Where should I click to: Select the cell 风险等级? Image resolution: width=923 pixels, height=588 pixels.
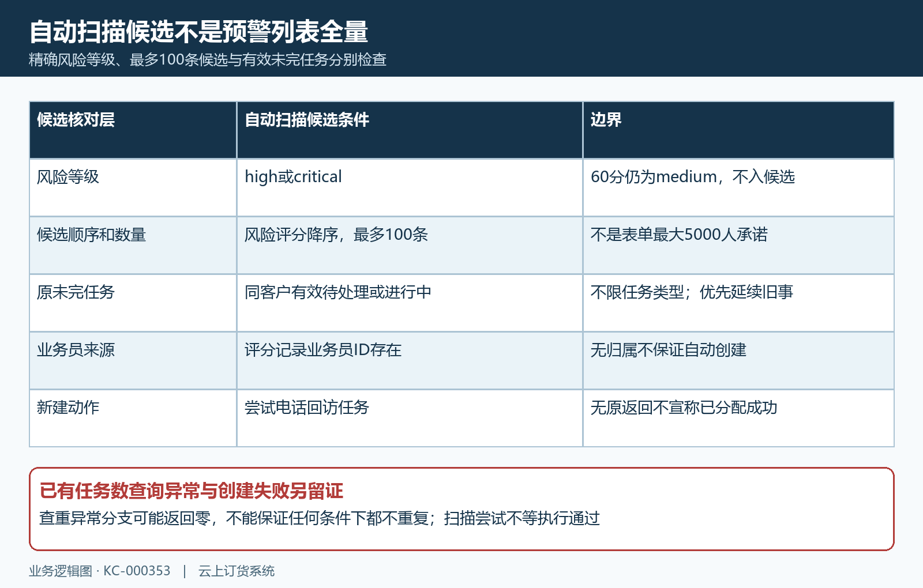click(x=133, y=188)
